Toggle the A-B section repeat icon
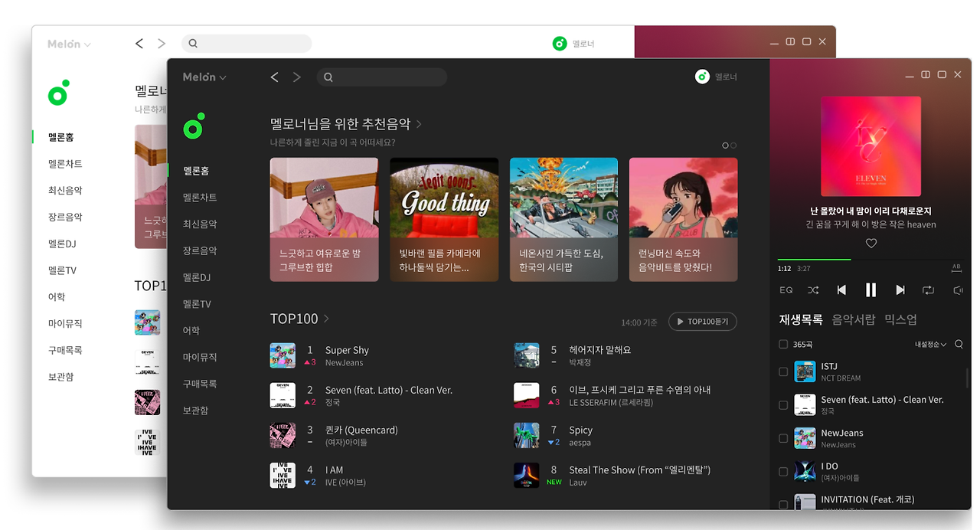This screenshot has width=980, height=530. click(x=956, y=268)
